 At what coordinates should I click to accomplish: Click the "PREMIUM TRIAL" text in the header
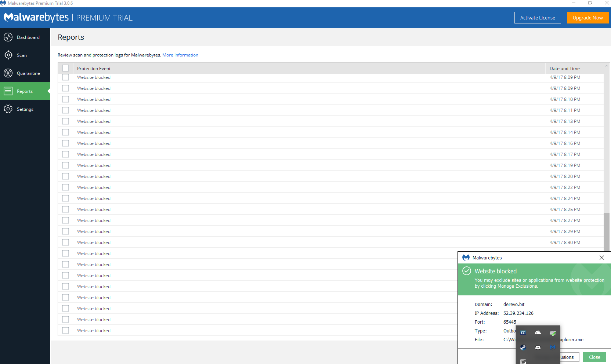tap(104, 18)
